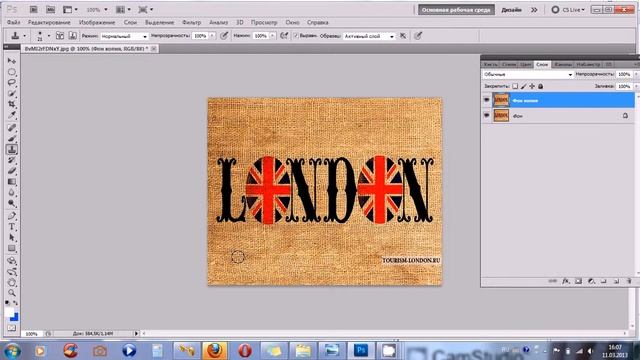Launch Adobe Bridge from top bar
The height and width of the screenshot is (360, 640).
33,9
